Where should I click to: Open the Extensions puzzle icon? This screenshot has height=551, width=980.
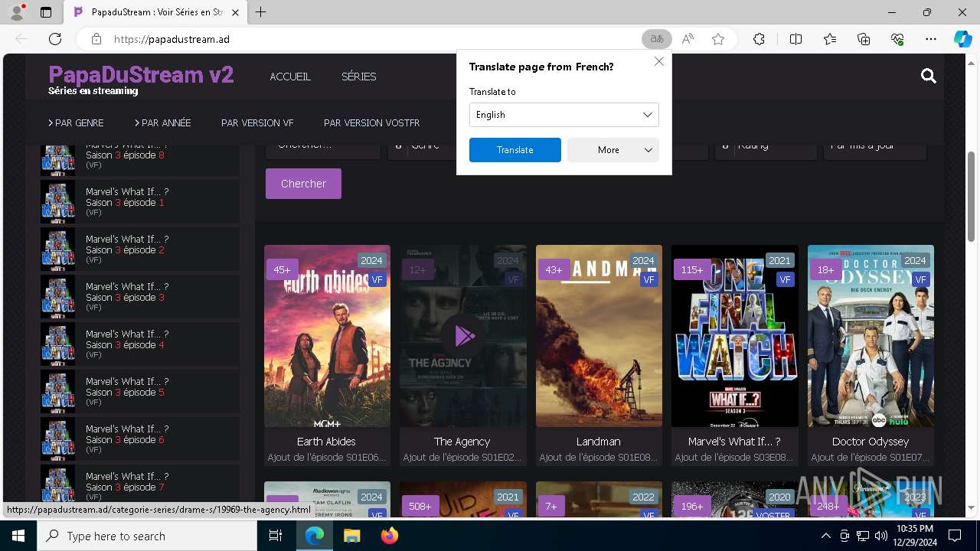(759, 39)
